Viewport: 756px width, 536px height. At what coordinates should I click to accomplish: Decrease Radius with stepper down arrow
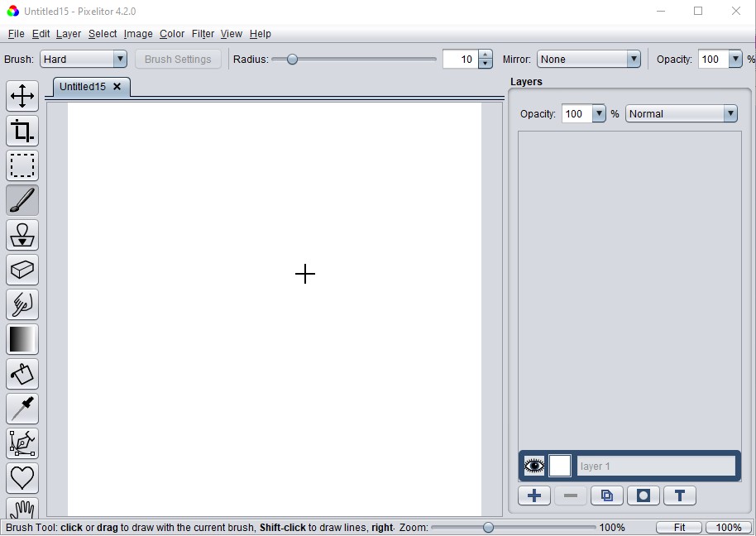click(486, 64)
